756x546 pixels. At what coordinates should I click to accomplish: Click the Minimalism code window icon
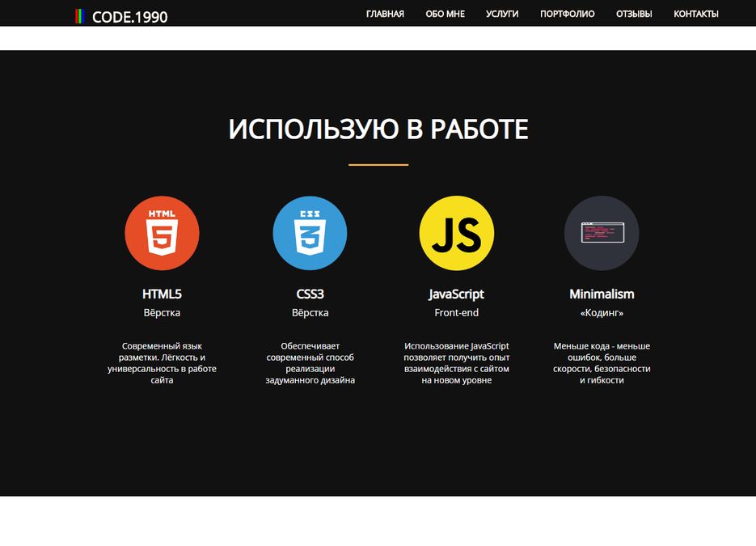pos(602,233)
